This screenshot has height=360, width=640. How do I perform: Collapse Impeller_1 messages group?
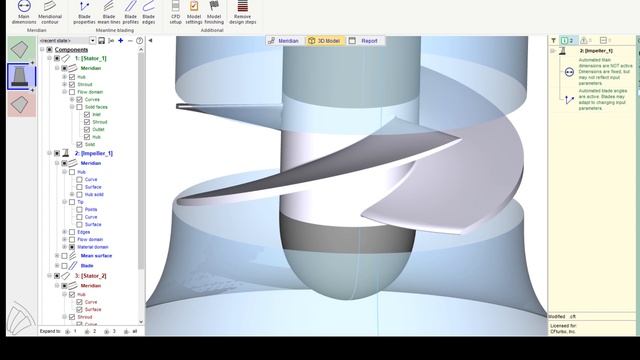click(x=553, y=51)
